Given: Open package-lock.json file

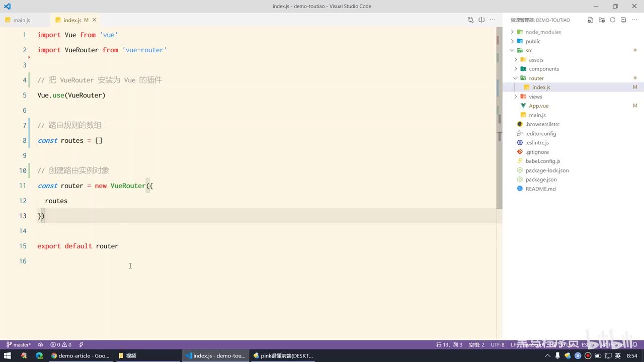Looking at the screenshot, I should point(573,170).
